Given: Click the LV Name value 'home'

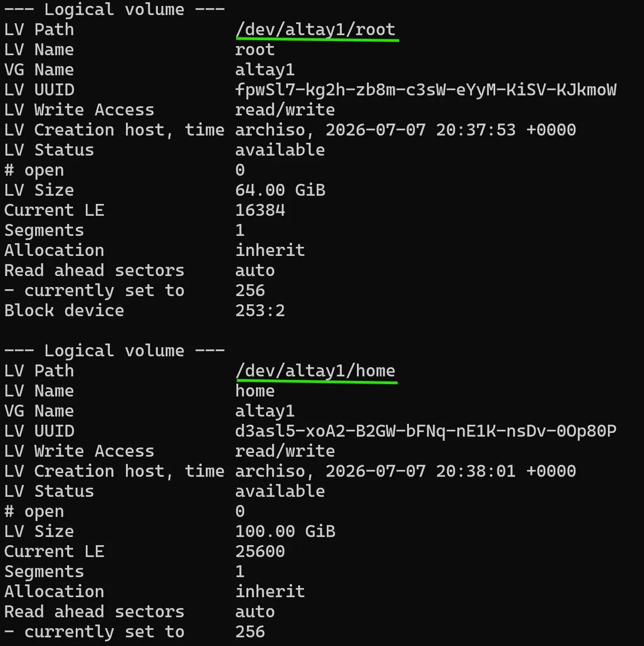Looking at the screenshot, I should pos(255,391).
